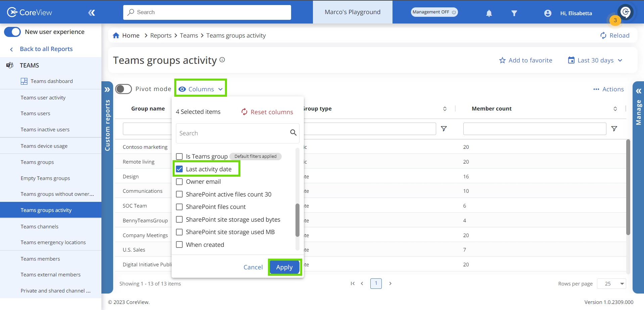Check SharePoint site storage used MB

point(179,232)
